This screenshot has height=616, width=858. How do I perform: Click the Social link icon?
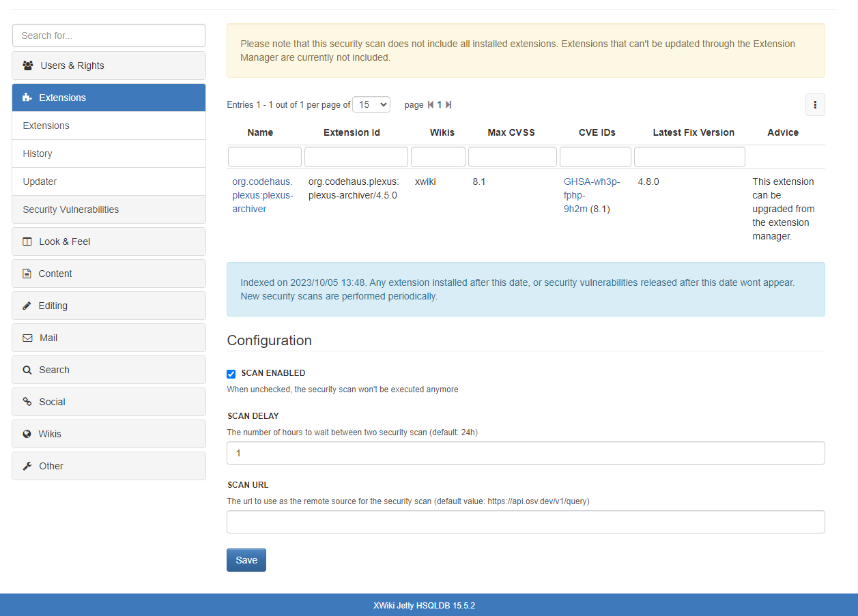27,402
